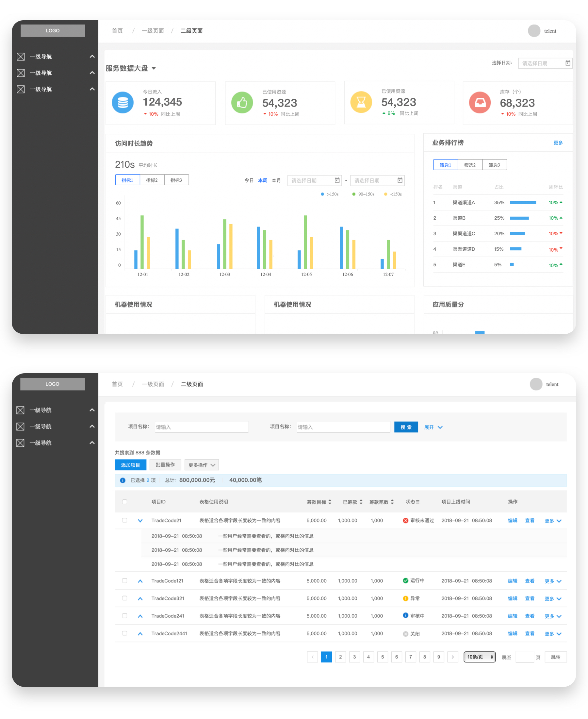Click the first 项目名称 input field
Screen dimensions: 588x719
[x=202, y=427]
